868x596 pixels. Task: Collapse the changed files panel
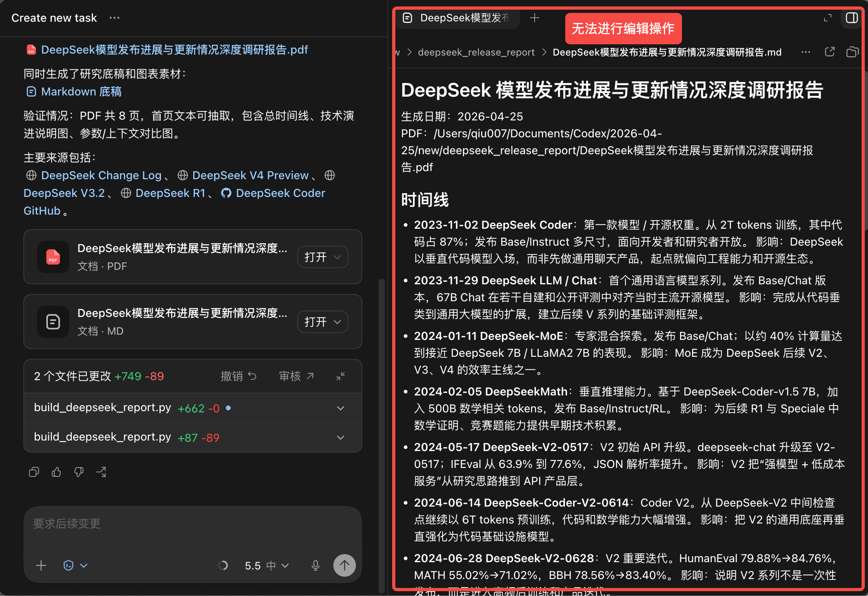point(341,376)
